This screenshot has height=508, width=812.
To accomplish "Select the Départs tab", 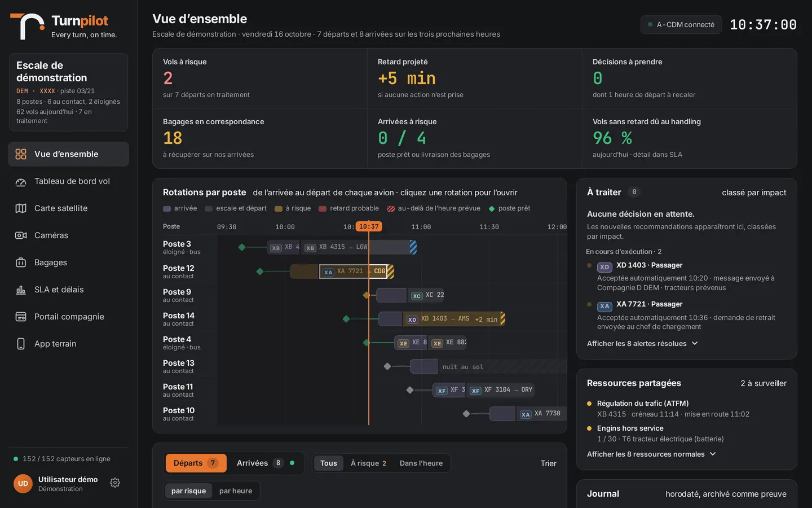I will [196, 463].
